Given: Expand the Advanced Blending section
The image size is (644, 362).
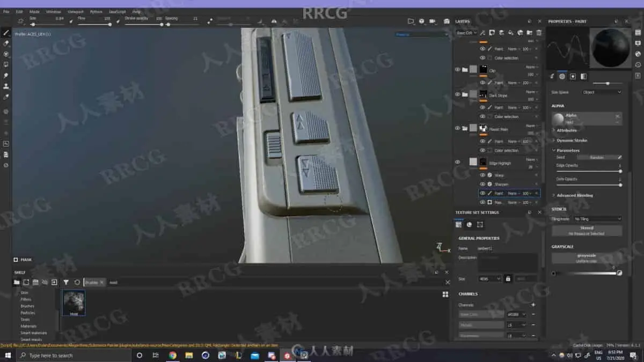Looking at the screenshot, I should coord(573,195).
